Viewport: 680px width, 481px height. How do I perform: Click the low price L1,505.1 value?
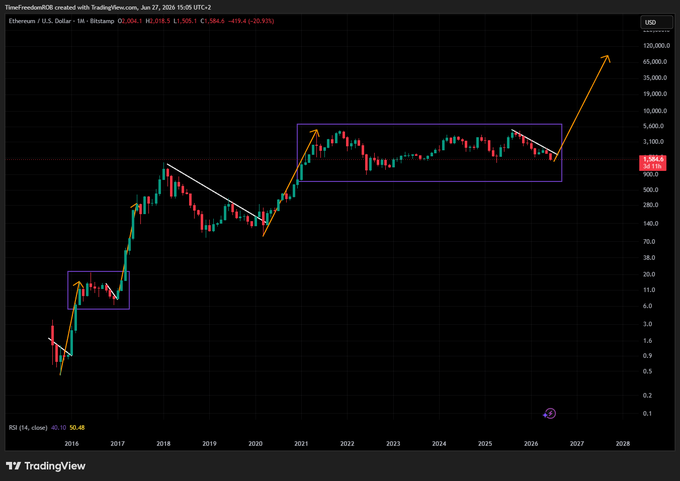[185, 21]
